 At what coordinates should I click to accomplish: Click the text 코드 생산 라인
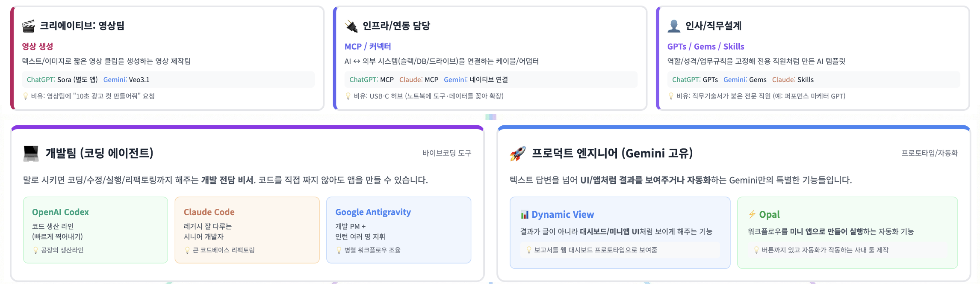coord(53,226)
